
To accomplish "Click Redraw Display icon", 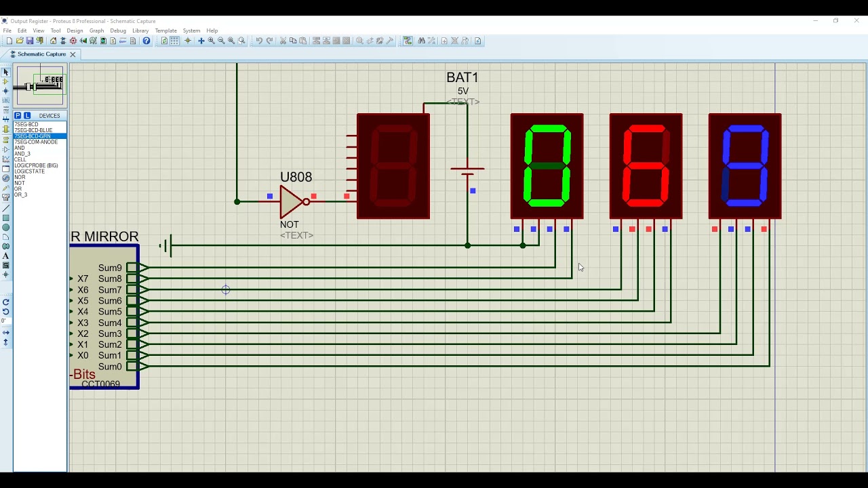I will point(164,41).
